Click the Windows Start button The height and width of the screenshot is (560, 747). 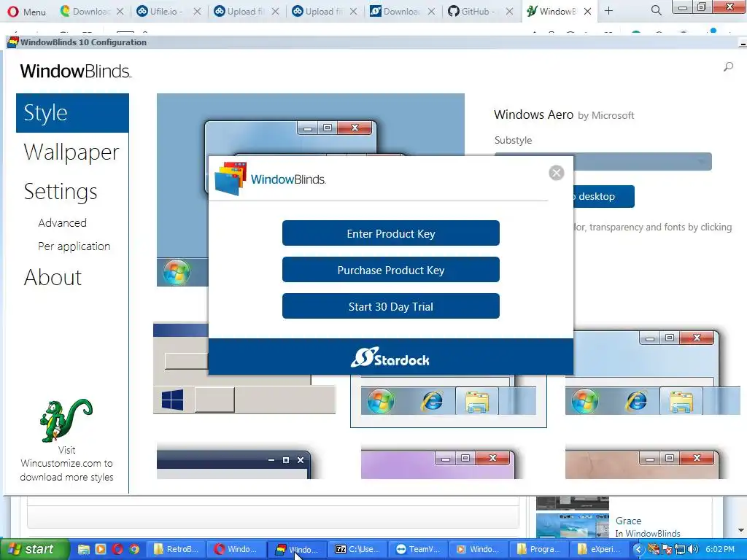tap(34, 549)
